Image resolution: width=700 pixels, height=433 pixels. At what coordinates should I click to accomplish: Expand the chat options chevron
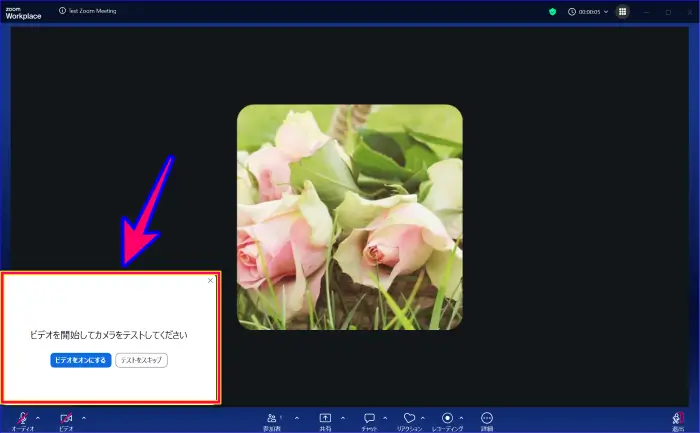click(x=385, y=418)
